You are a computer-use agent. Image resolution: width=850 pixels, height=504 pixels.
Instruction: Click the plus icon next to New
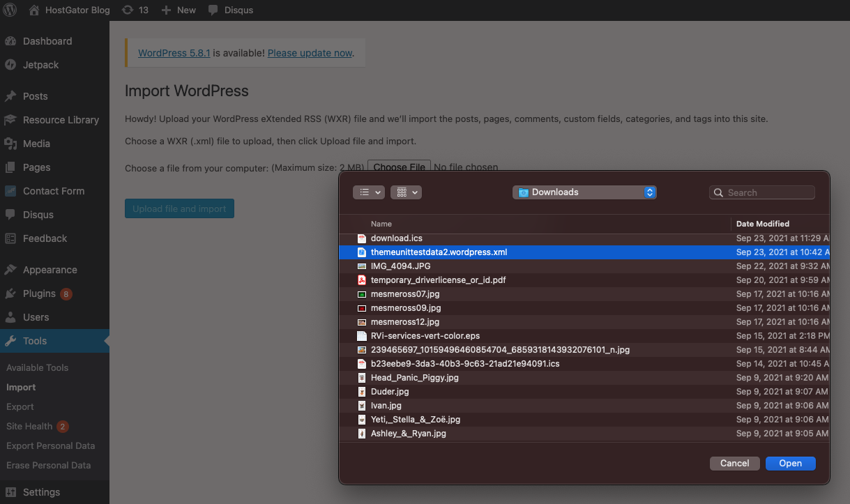165,10
